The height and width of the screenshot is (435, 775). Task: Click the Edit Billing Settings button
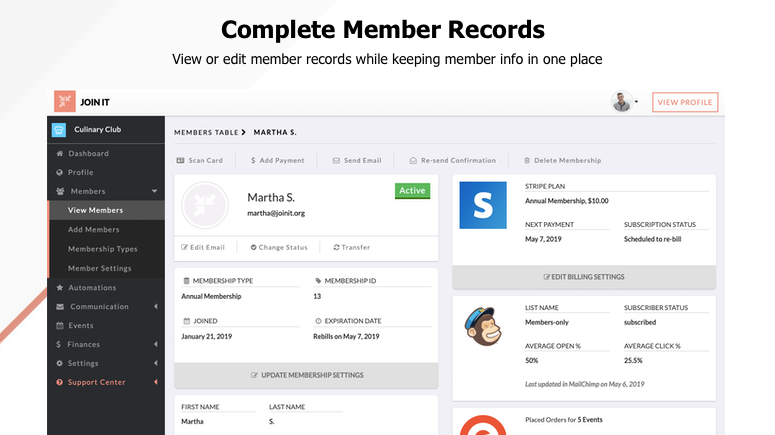pyautogui.click(x=584, y=277)
